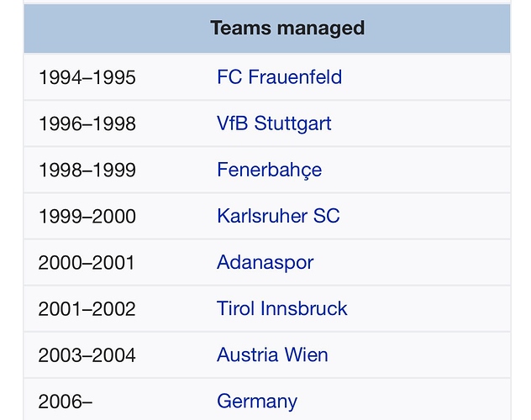Viewport: 531px width, 420px height.
Task: Click the year 2004 beside Austria Wien
Action: pyautogui.click(x=113, y=354)
